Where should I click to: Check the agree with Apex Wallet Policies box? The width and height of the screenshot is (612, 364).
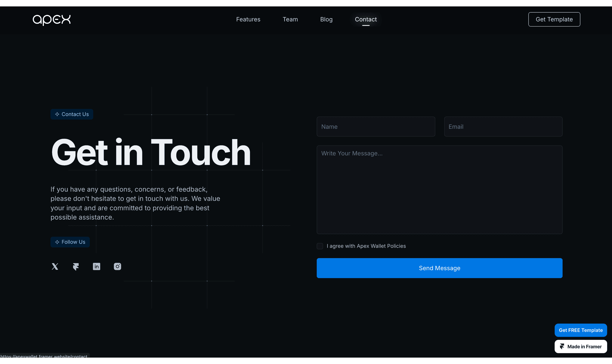320,246
